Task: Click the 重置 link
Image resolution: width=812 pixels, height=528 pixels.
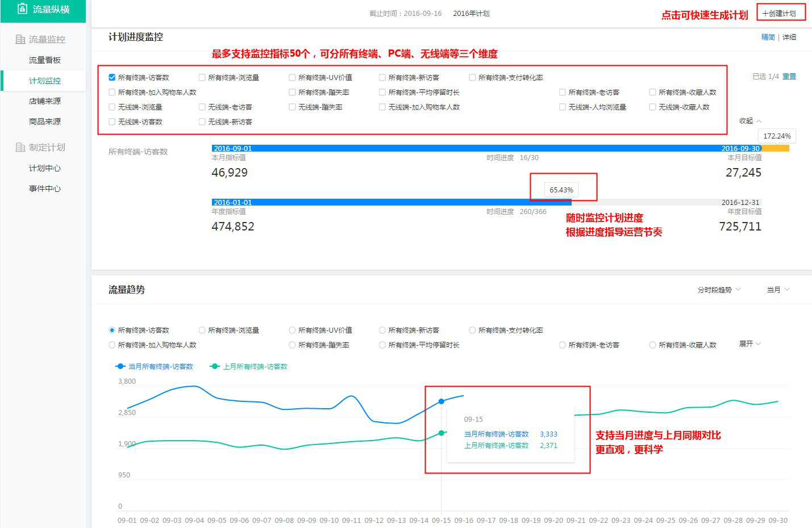Action: 789,76
